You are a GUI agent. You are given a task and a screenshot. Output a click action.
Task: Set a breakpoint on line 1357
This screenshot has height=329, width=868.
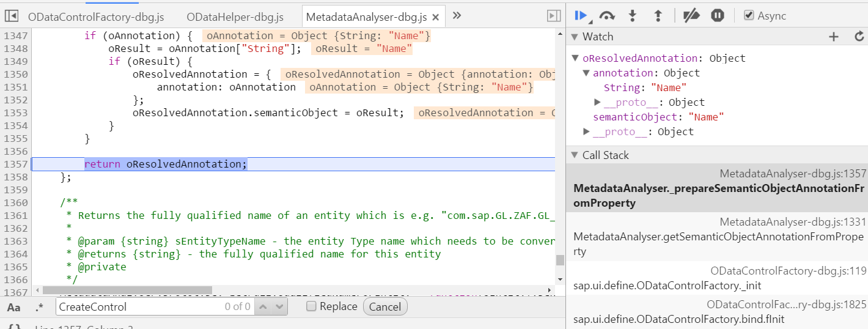16,164
